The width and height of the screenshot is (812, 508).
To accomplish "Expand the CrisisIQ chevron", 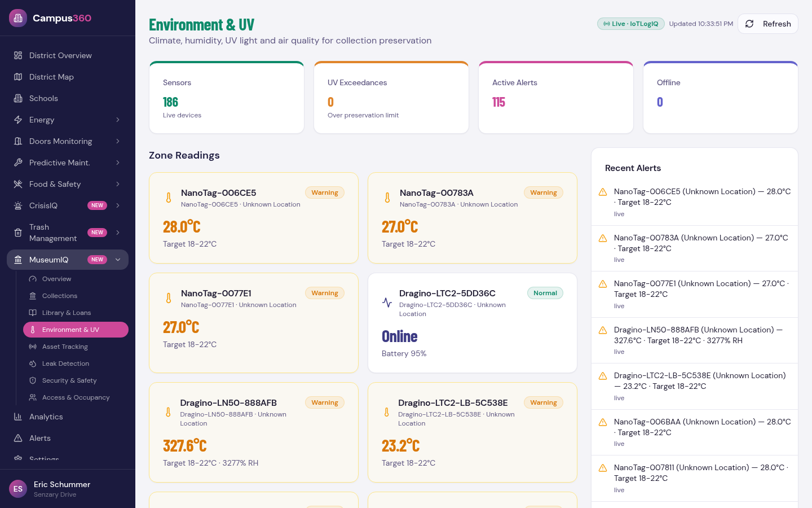I will click(x=118, y=205).
